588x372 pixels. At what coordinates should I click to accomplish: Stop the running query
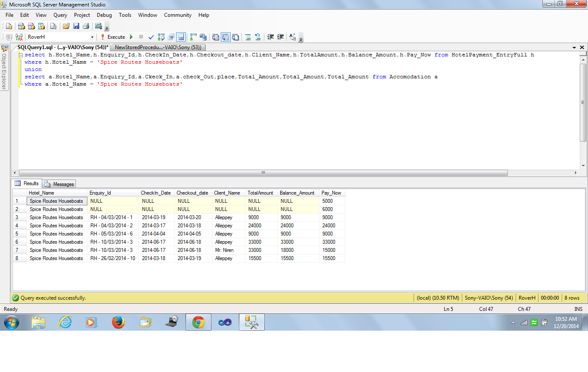(x=141, y=37)
